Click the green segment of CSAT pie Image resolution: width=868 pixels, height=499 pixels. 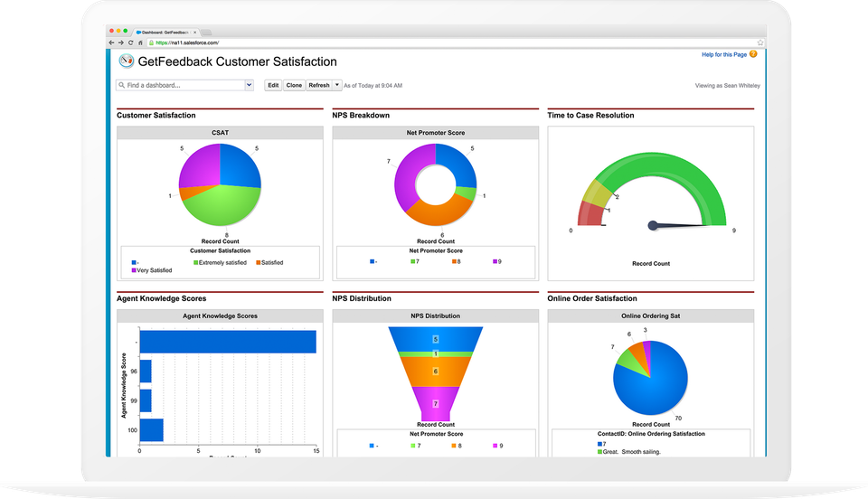[x=215, y=208]
